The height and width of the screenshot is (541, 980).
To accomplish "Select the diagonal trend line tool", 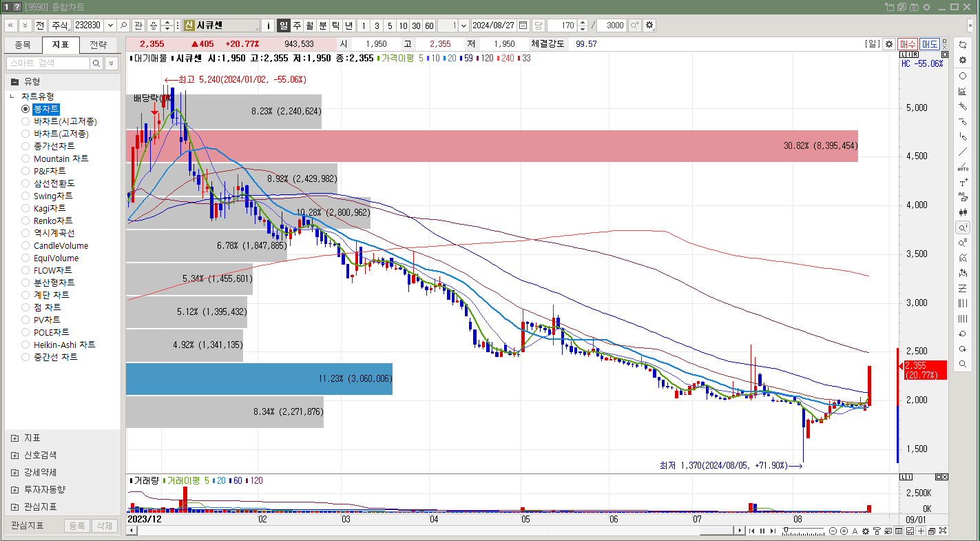I will pos(963,152).
